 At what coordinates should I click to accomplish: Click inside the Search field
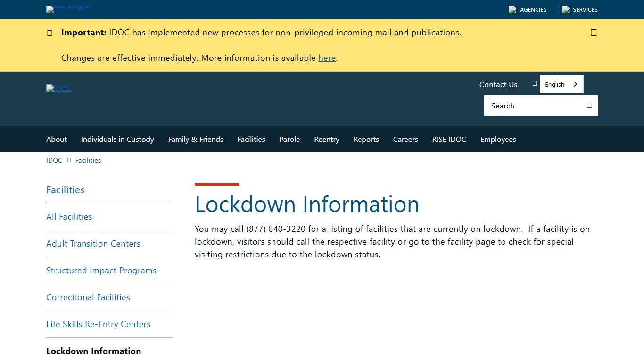[x=528, y=106]
